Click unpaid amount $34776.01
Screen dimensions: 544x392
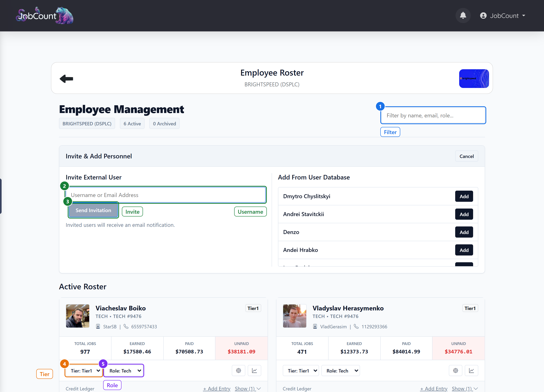click(458, 351)
